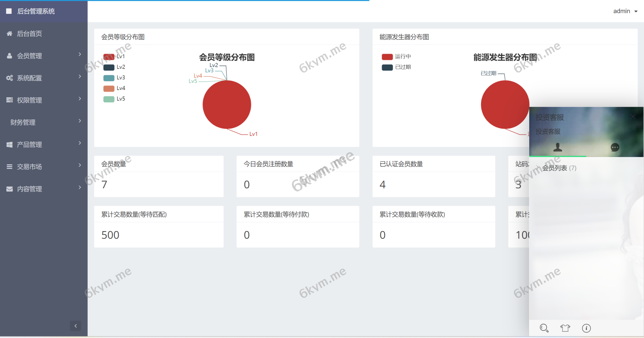This screenshot has height=338, width=644.
Task: Collapse the sidebar with the arrow button
Action: [75, 326]
